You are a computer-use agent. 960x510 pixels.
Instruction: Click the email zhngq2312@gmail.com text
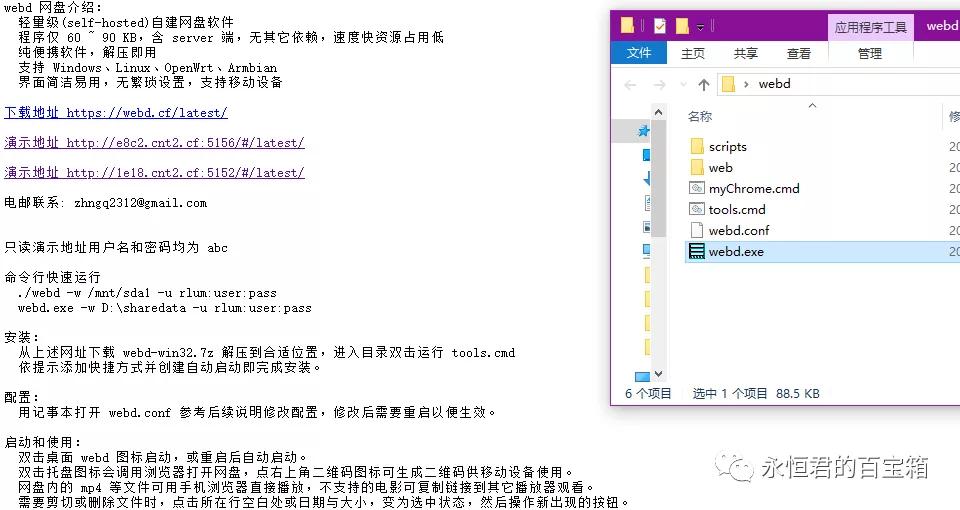140,203
